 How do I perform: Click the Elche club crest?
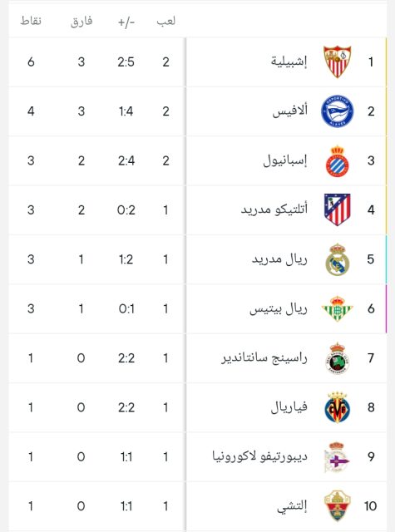click(338, 506)
